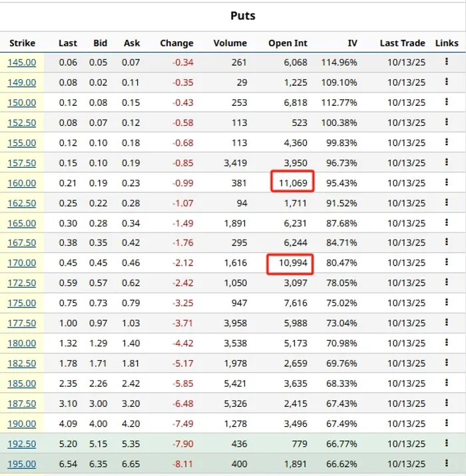Sort table by Open Int column header

[288, 43]
